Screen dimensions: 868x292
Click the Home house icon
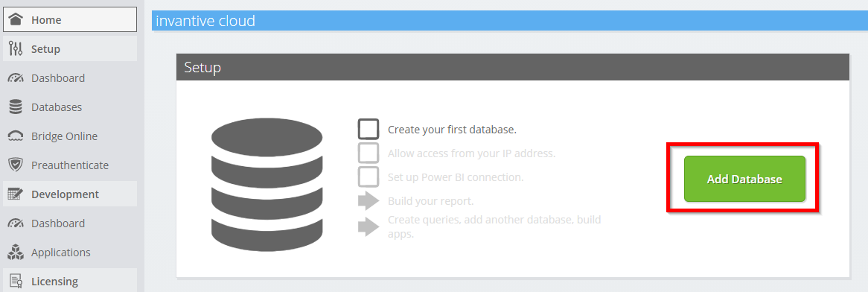click(16, 20)
